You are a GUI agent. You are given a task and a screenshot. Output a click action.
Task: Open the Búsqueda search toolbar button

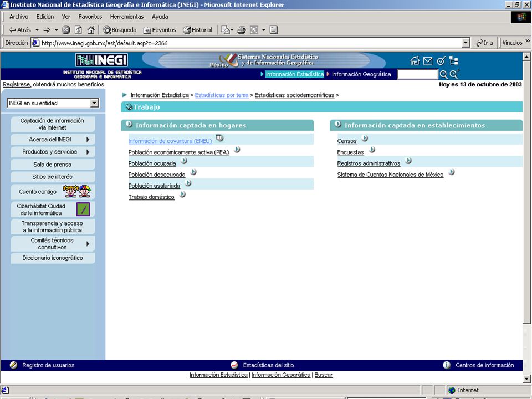120,30
